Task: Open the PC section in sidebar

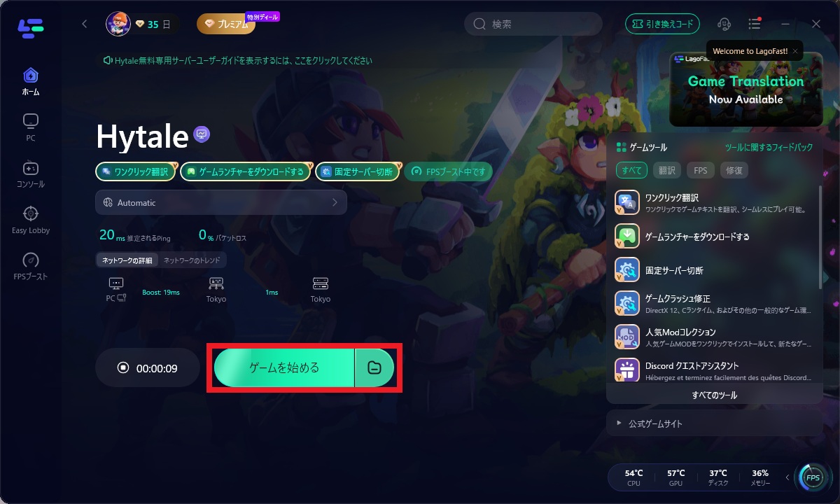Action: point(30,128)
